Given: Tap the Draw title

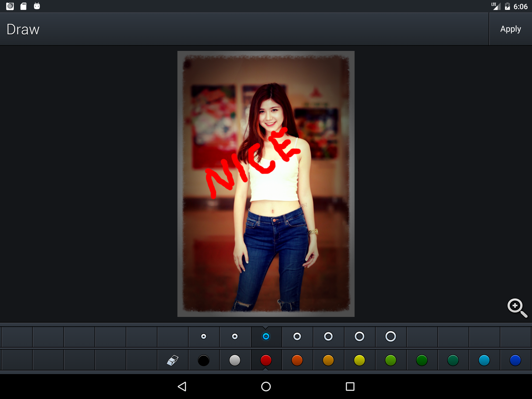Looking at the screenshot, I should point(23,29).
